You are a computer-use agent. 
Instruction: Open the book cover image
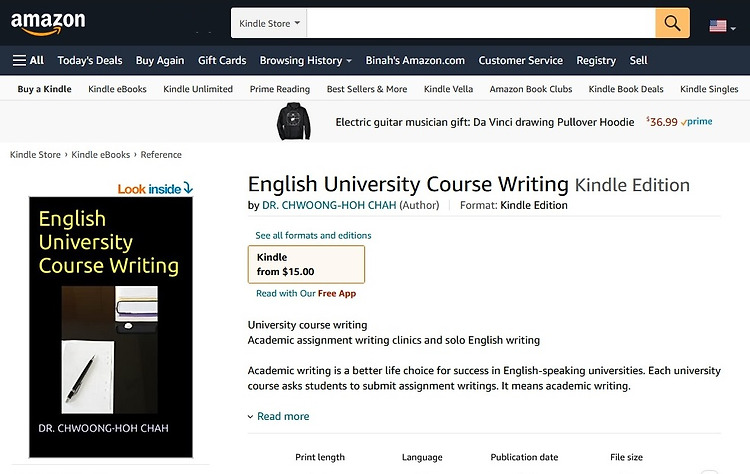111,327
